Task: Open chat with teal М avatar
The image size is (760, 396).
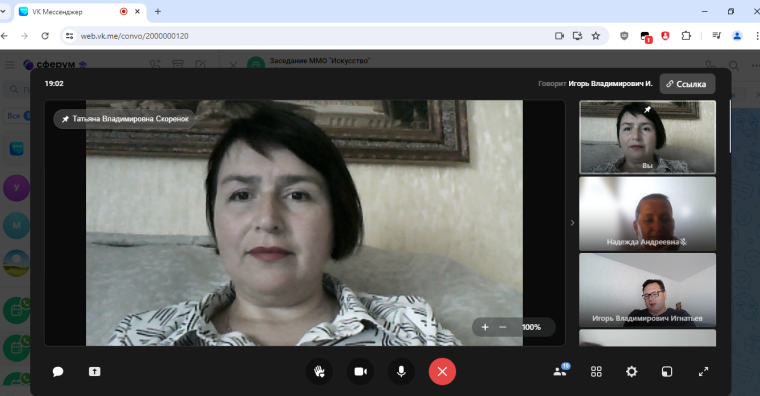Action: (x=16, y=225)
